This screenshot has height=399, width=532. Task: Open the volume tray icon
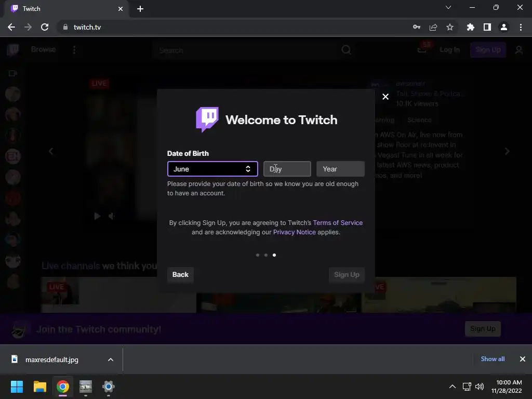tap(480, 387)
